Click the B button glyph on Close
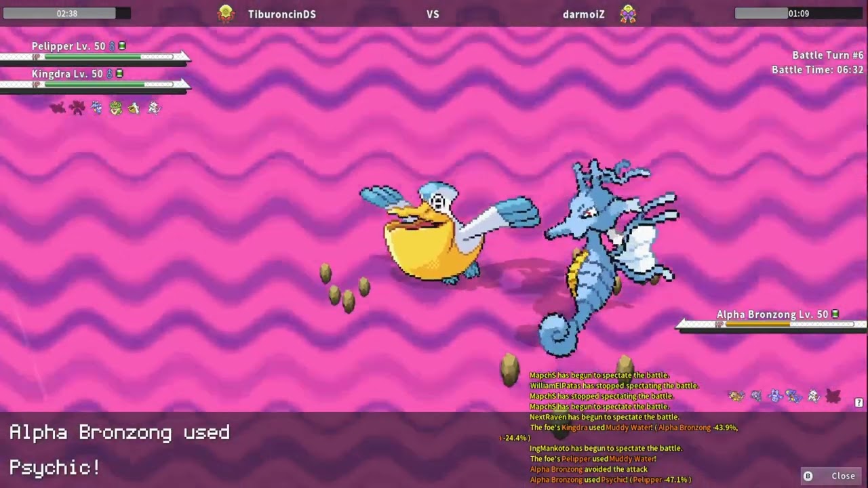This screenshot has height=488, width=868. click(x=808, y=476)
